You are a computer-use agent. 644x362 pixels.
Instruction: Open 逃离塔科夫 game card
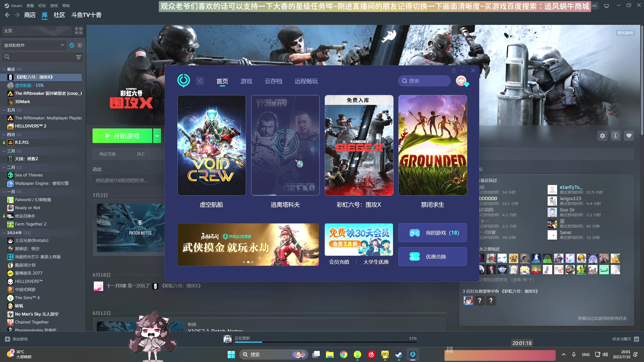pos(285,145)
